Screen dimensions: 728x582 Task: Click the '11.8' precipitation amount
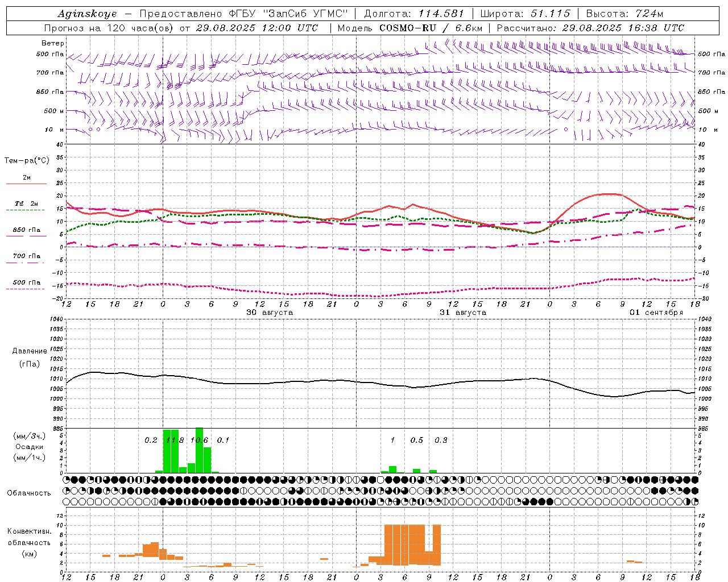[175, 440]
